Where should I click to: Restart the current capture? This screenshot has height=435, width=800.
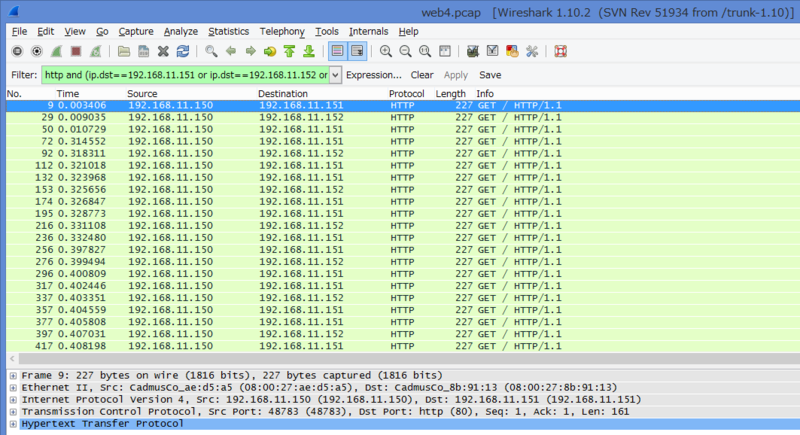pos(95,51)
